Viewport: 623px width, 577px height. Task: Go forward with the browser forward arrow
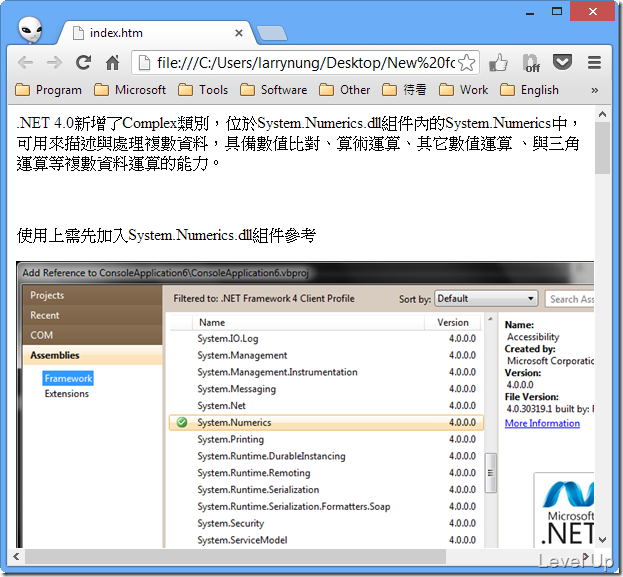point(54,63)
